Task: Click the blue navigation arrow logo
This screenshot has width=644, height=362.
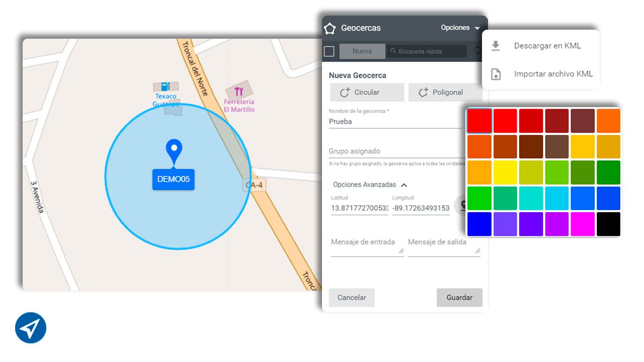Action: click(x=31, y=328)
